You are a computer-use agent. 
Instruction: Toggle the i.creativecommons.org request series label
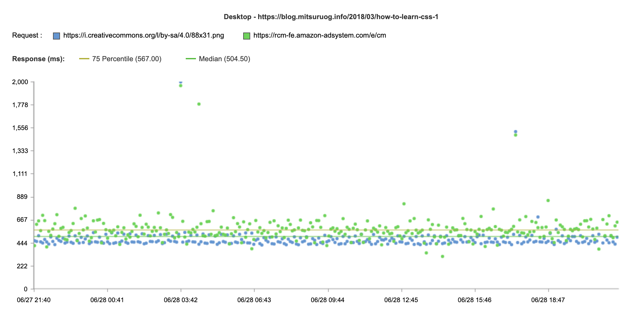pos(144,35)
